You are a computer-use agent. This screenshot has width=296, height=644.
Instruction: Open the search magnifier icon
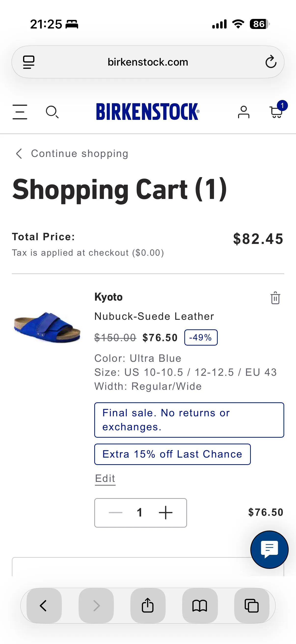coord(52,112)
